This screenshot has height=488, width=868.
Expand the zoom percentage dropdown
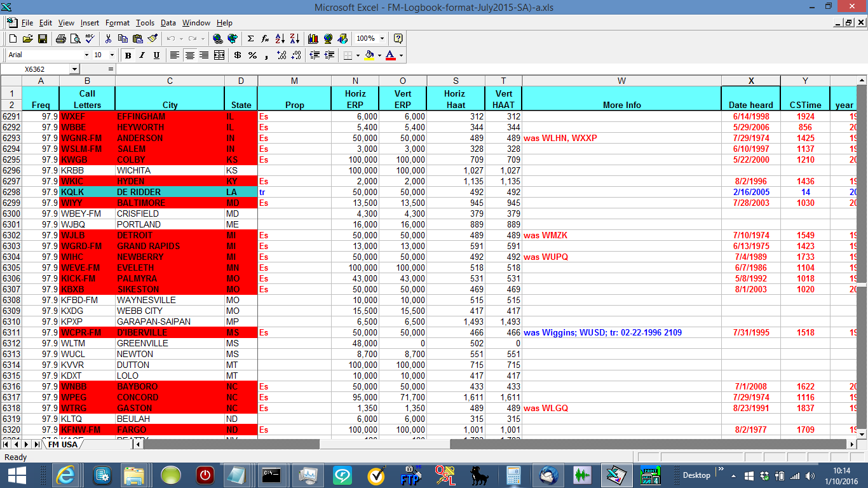381,39
